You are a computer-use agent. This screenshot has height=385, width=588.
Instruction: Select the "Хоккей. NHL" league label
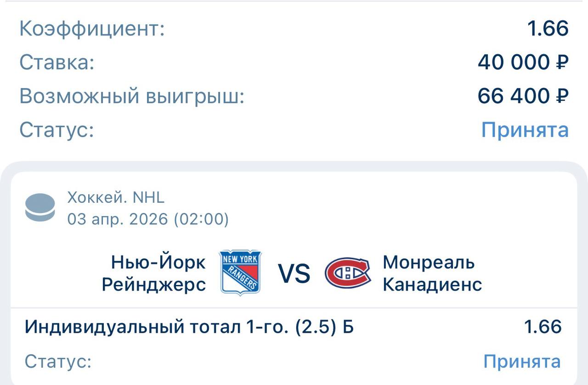pyautogui.click(x=116, y=197)
